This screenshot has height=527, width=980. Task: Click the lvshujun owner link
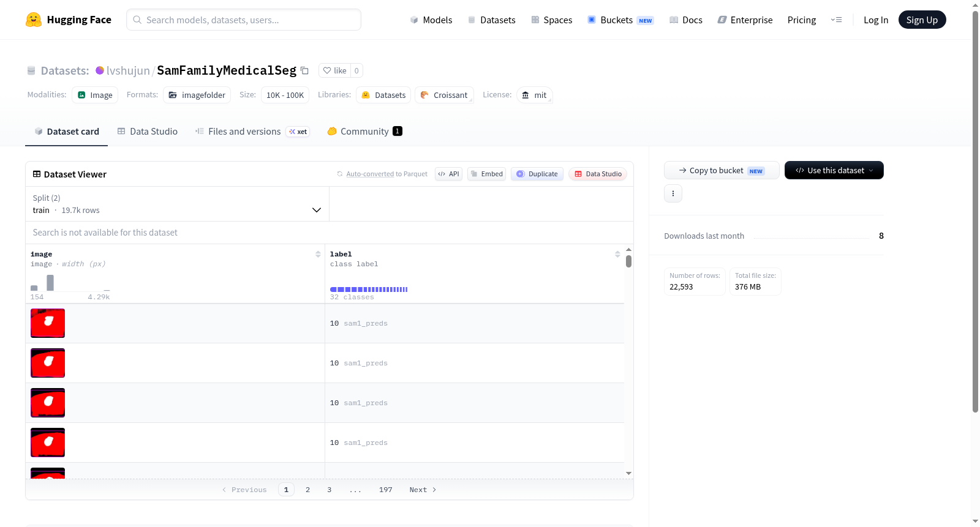tap(128, 70)
